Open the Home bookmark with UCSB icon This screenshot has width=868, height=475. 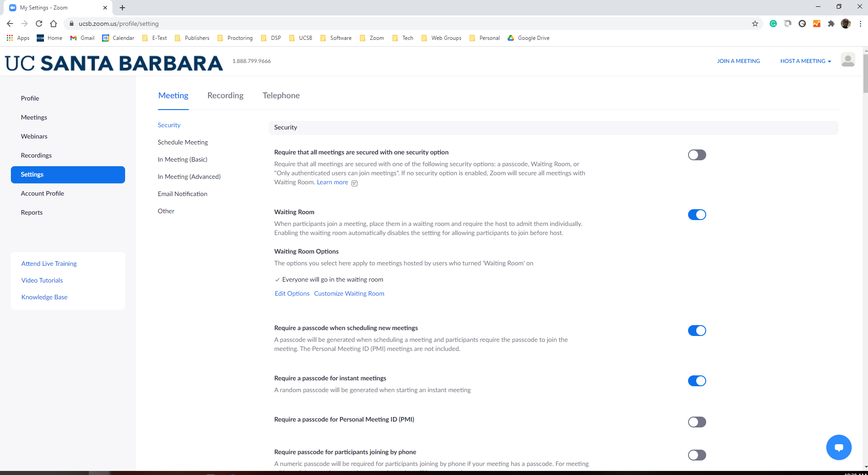point(50,38)
